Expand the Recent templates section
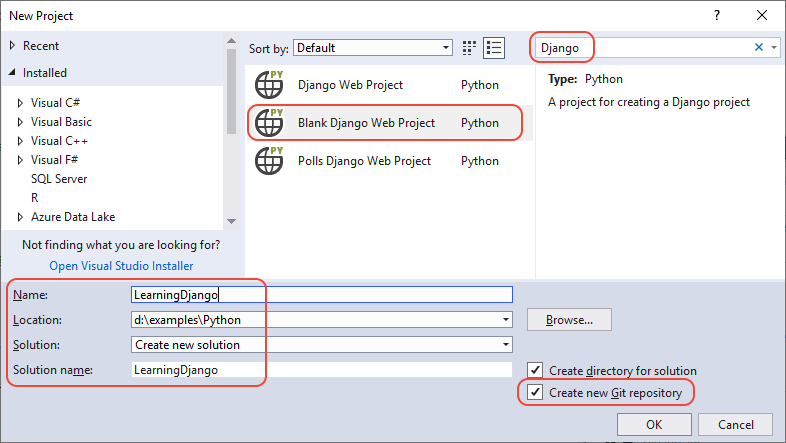 (x=12, y=46)
